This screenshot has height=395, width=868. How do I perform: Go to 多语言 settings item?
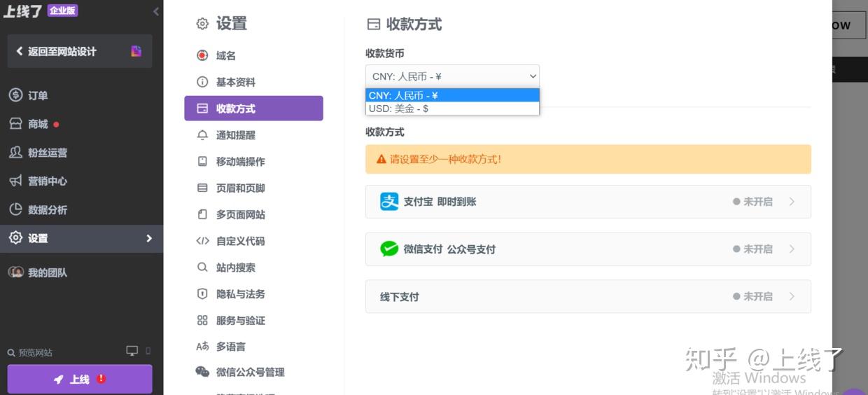coord(230,347)
